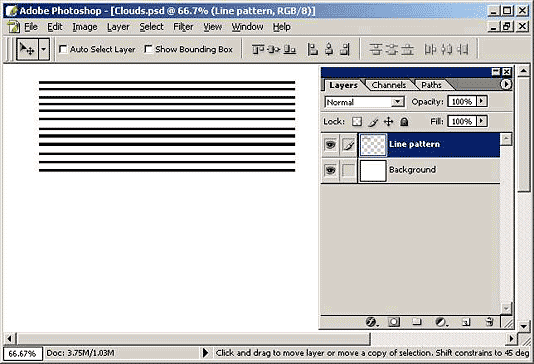534x364 pixels.
Task: Click the Opacity value field
Action: coord(462,101)
